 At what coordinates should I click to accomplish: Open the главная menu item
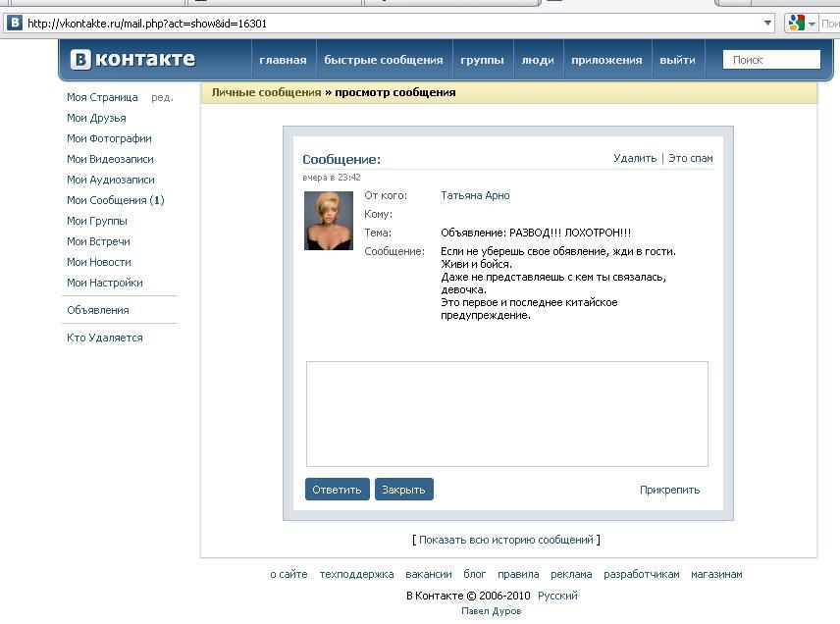coord(283,60)
